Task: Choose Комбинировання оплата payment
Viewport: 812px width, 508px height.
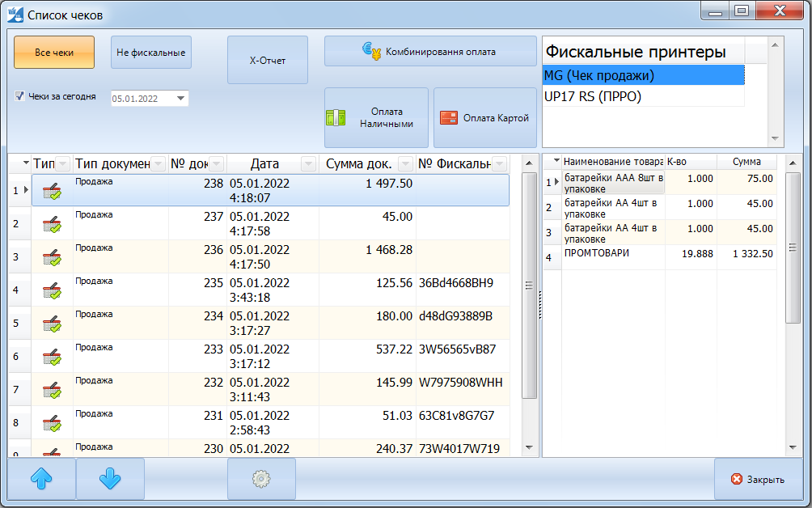Action: pos(430,51)
